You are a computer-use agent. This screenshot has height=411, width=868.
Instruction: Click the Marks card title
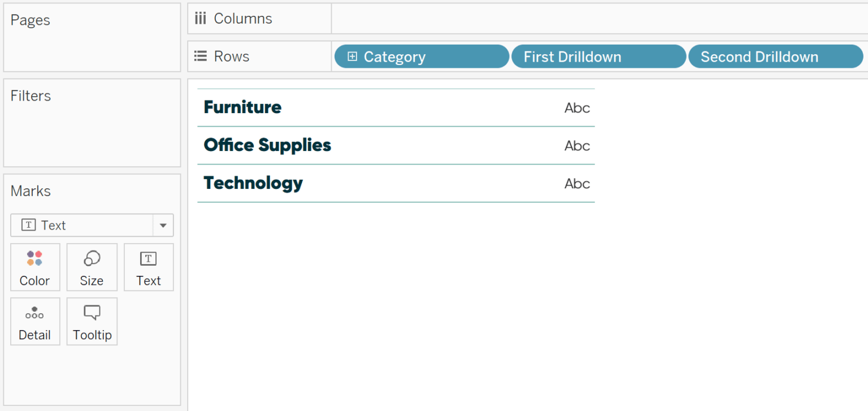pos(30,191)
